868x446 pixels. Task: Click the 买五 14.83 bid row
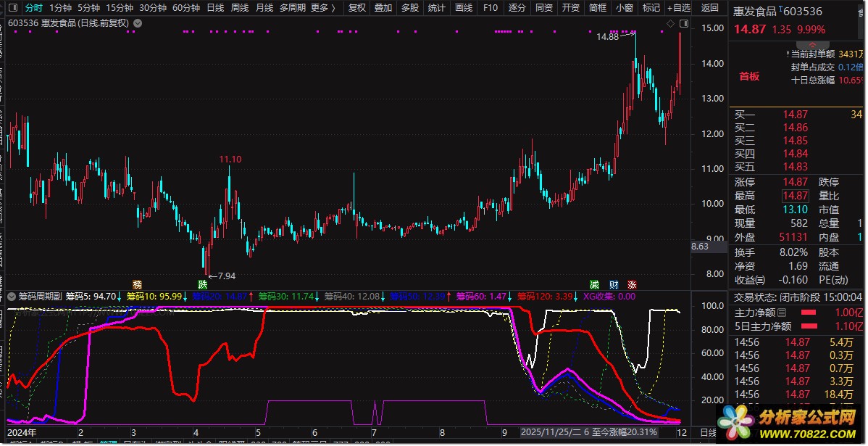(x=797, y=167)
